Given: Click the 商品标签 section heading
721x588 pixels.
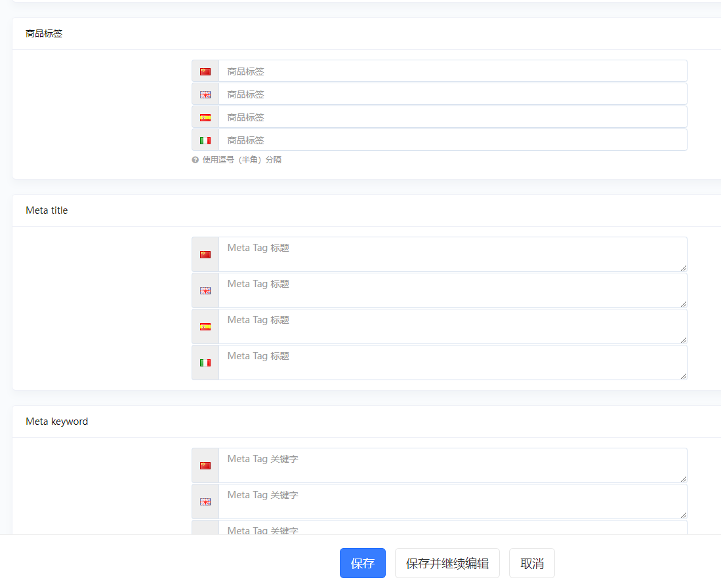Looking at the screenshot, I should (x=44, y=33).
